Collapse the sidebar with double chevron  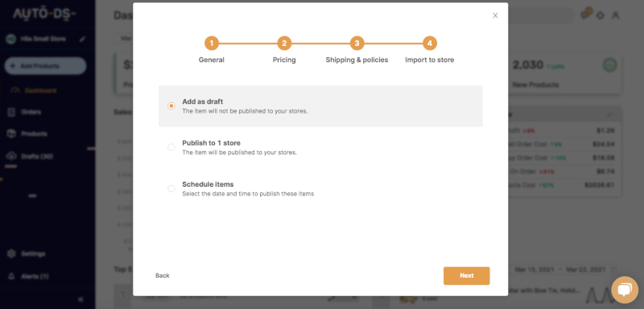point(80,299)
